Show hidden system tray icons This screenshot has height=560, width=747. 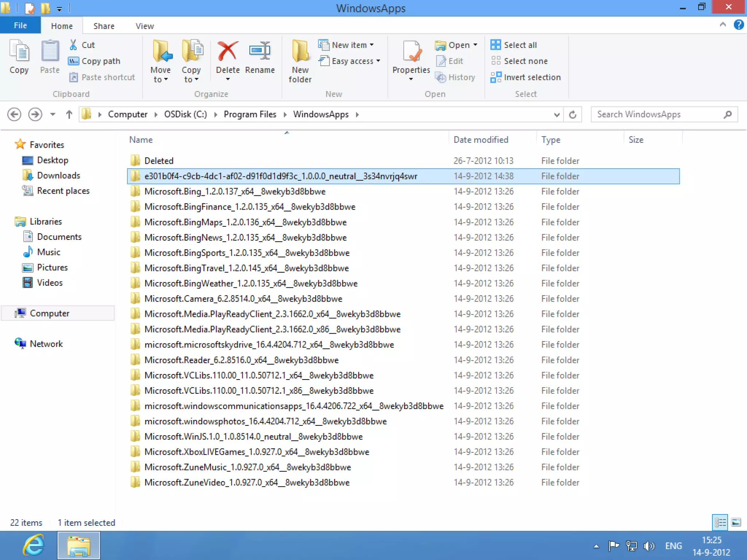click(596, 546)
